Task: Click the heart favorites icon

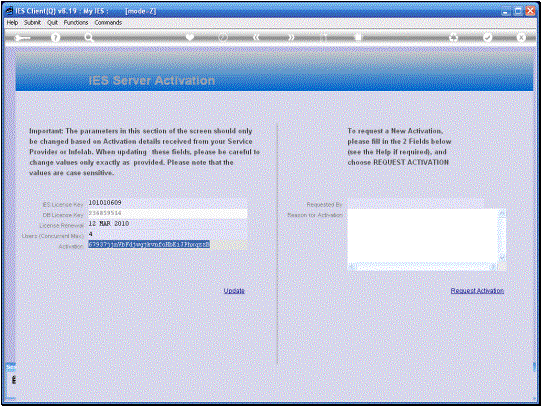Action: (x=190, y=37)
